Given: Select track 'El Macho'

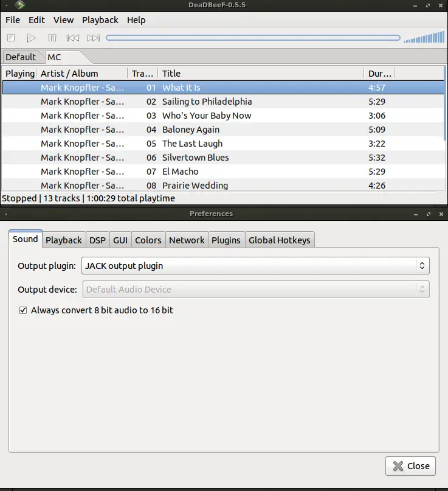Looking at the screenshot, I should [223, 172].
